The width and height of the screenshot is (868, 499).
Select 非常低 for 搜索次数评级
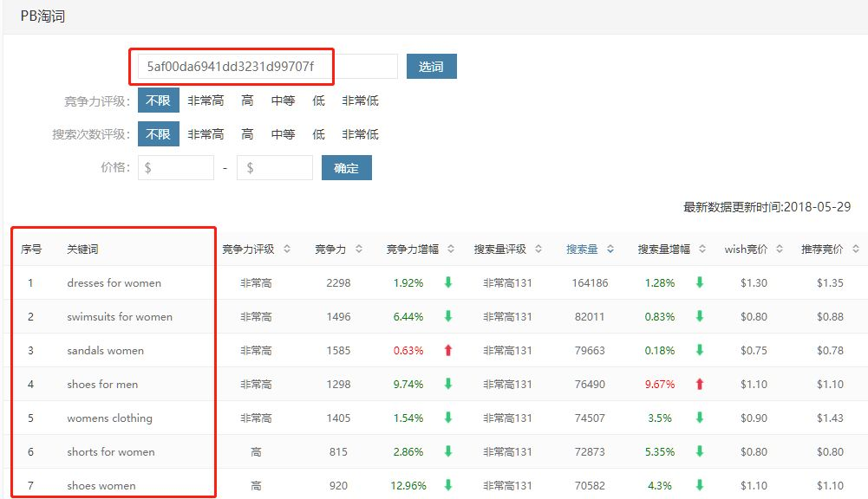click(361, 134)
